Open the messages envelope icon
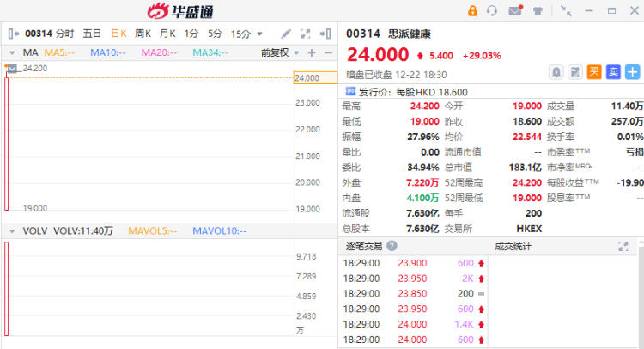The width and height of the screenshot is (644, 349). pyautogui.click(x=515, y=11)
